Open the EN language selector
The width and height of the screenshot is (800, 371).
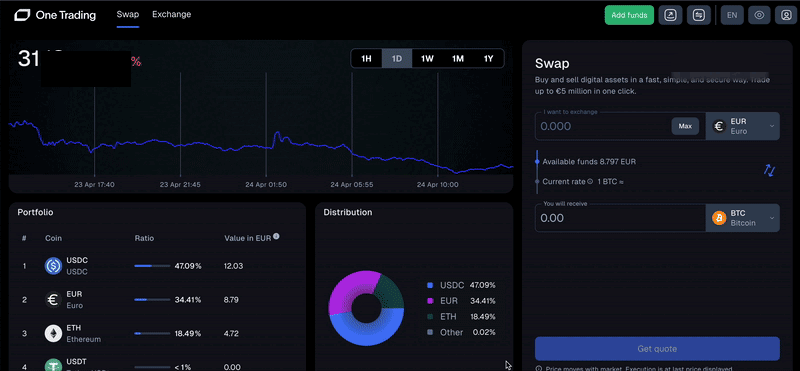pyautogui.click(x=732, y=15)
